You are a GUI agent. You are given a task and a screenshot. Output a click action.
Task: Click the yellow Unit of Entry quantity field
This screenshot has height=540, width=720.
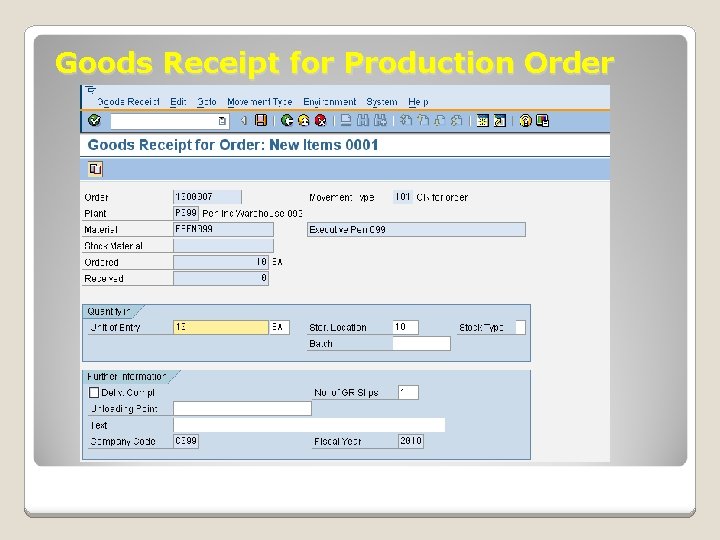tap(221, 327)
